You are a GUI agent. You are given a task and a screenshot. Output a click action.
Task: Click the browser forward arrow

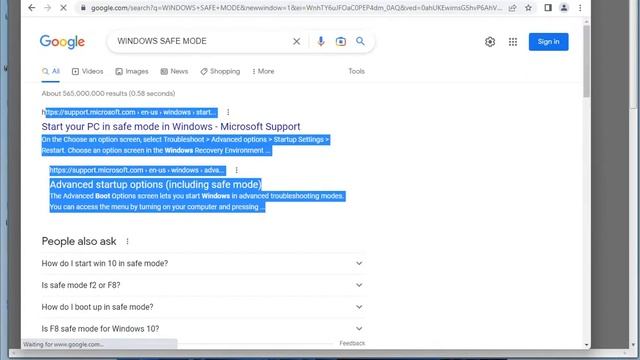pos(47,8)
